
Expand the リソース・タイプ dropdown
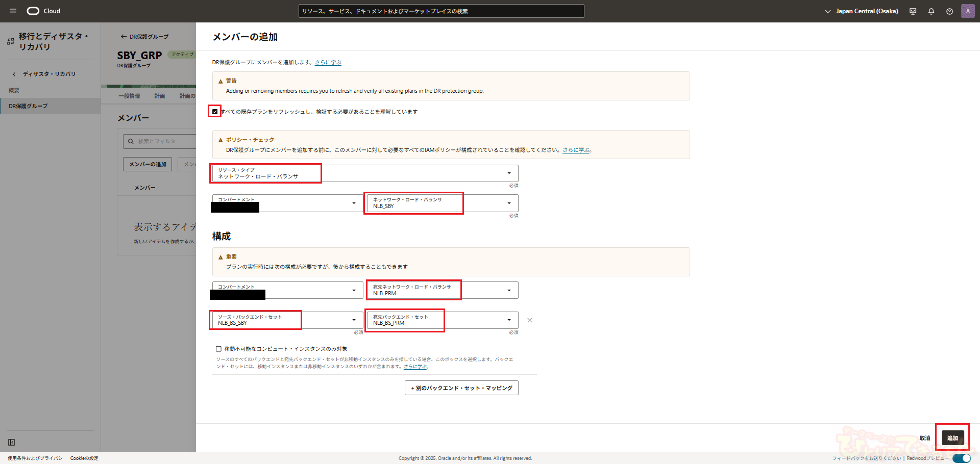coord(365,173)
